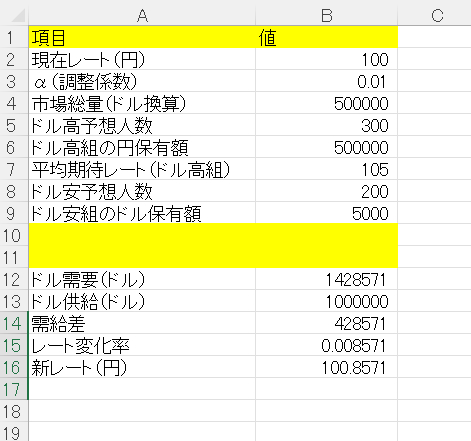Viewport: 471px width, 441px height.
Task: Select the column A header
Action: click(x=142, y=15)
